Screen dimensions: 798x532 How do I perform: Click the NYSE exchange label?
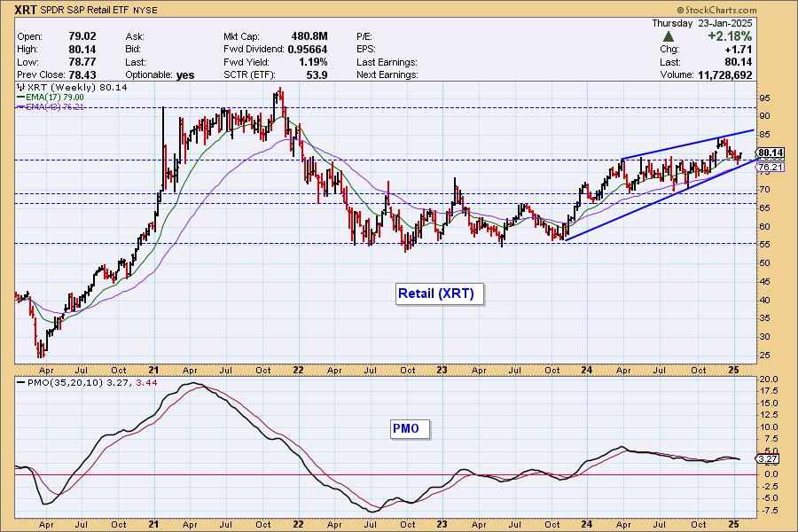pos(145,10)
